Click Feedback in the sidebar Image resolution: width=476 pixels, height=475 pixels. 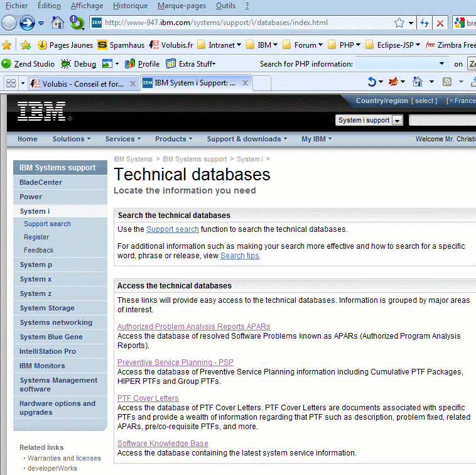point(38,250)
